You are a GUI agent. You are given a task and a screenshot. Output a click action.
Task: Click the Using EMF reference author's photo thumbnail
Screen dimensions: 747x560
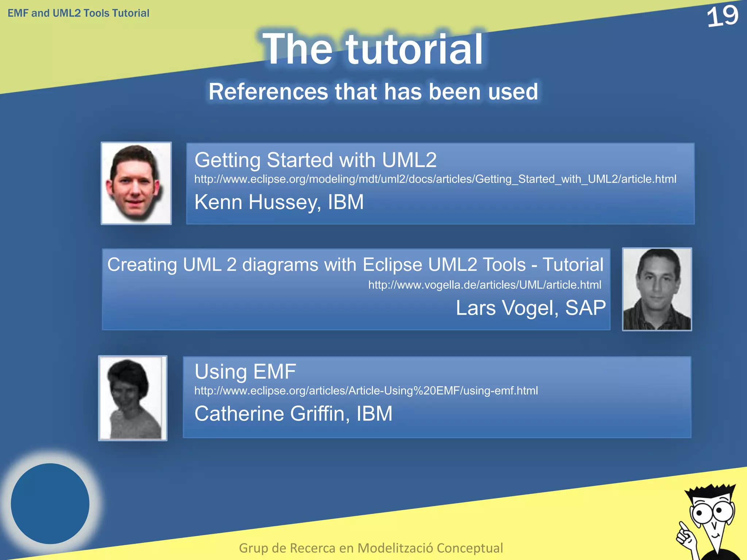tap(133, 398)
